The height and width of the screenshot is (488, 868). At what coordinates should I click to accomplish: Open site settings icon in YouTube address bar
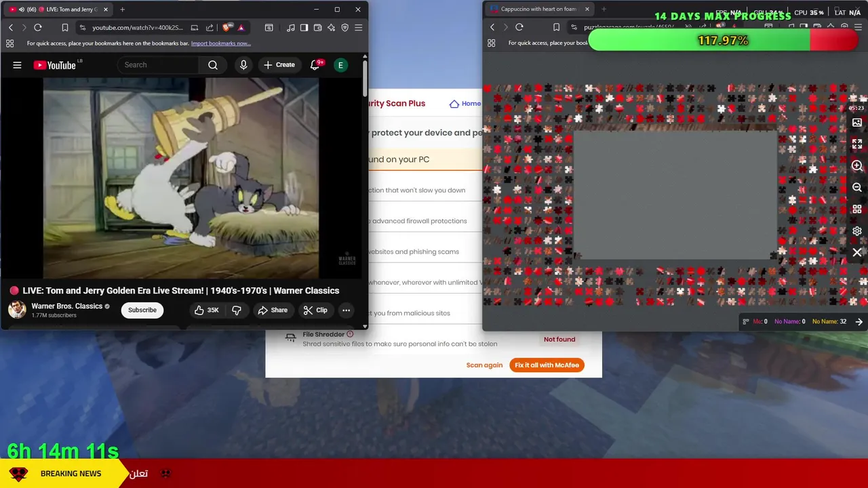[x=83, y=28]
